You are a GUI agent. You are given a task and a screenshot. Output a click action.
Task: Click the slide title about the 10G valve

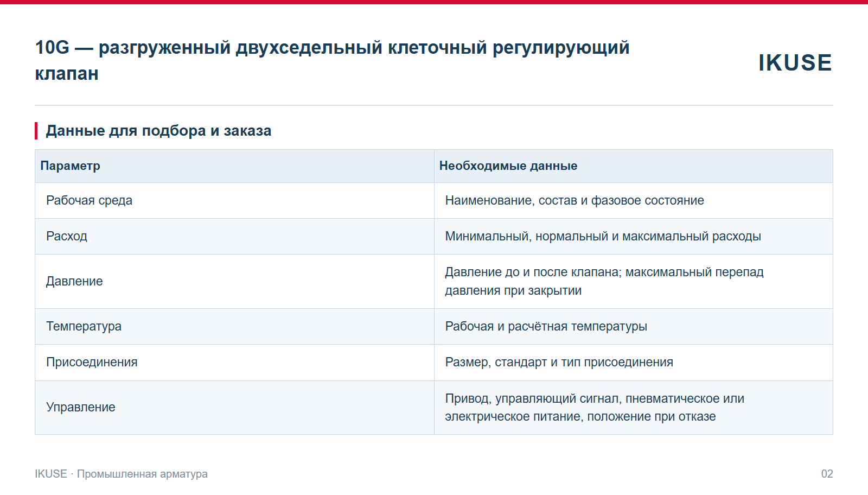tap(332, 60)
